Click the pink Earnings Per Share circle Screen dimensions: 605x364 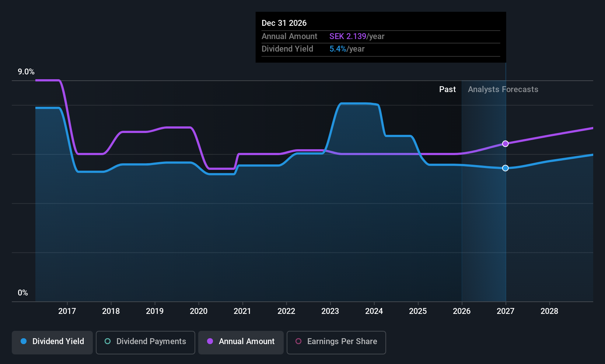tap(298, 341)
